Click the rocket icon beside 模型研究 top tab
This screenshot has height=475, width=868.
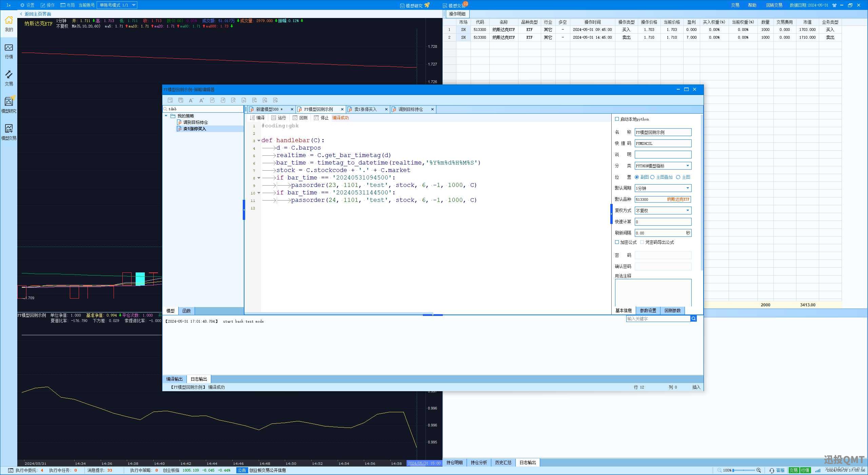(427, 5)
